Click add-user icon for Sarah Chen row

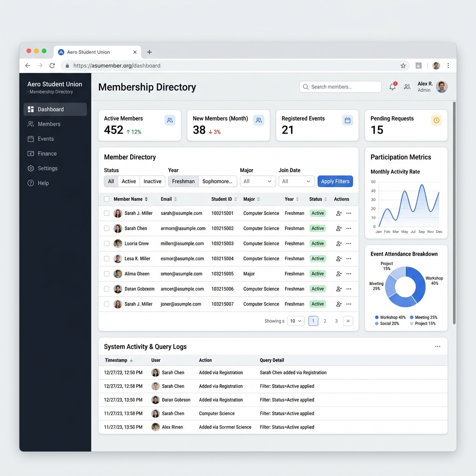[x=339, y=228]
